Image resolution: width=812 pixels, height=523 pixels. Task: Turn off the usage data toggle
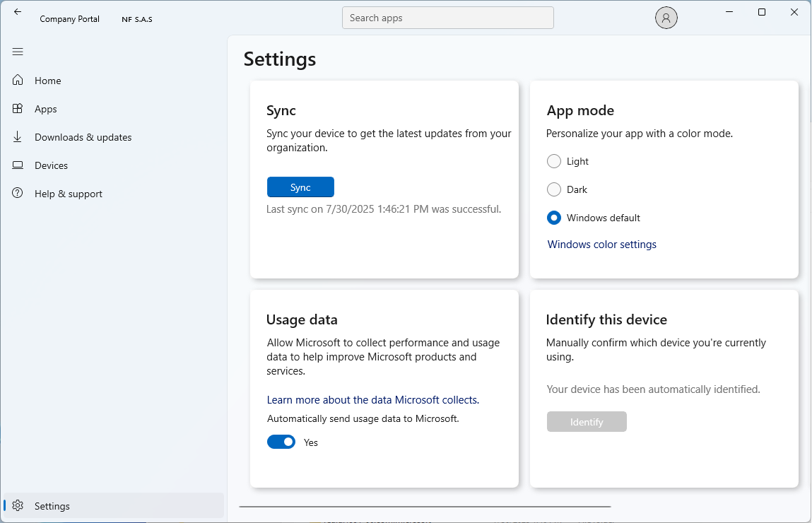[281, 442]
